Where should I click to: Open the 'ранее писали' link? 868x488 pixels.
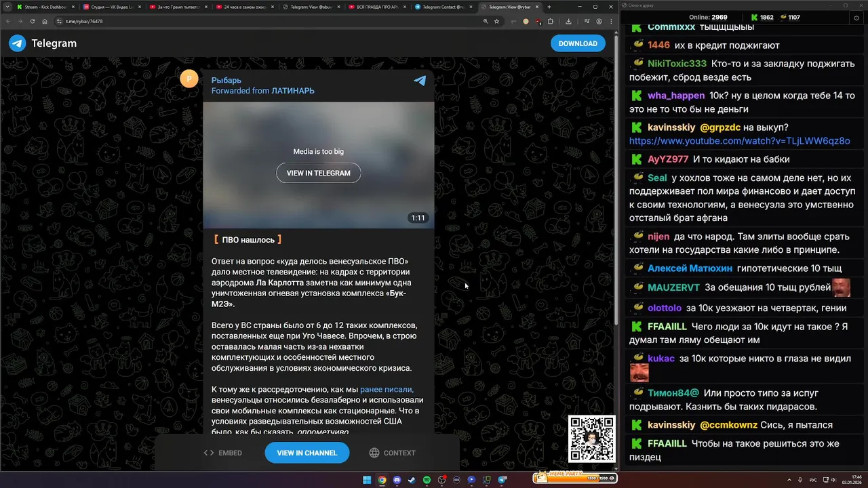387,389
